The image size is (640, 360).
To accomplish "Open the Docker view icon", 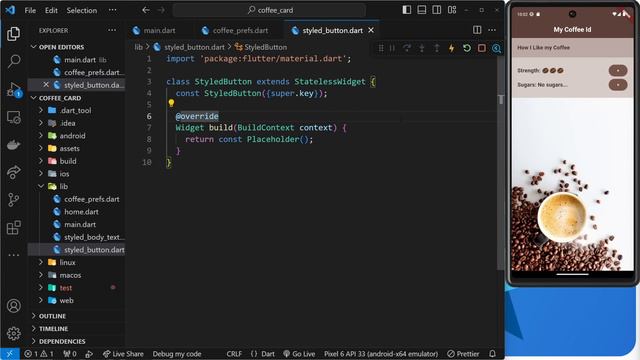I will coord(13,145).
